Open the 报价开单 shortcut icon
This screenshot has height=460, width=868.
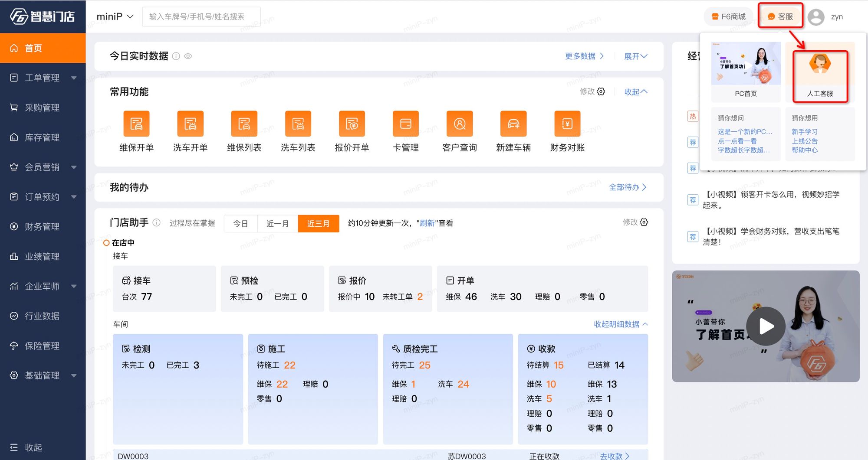[352, 124]
